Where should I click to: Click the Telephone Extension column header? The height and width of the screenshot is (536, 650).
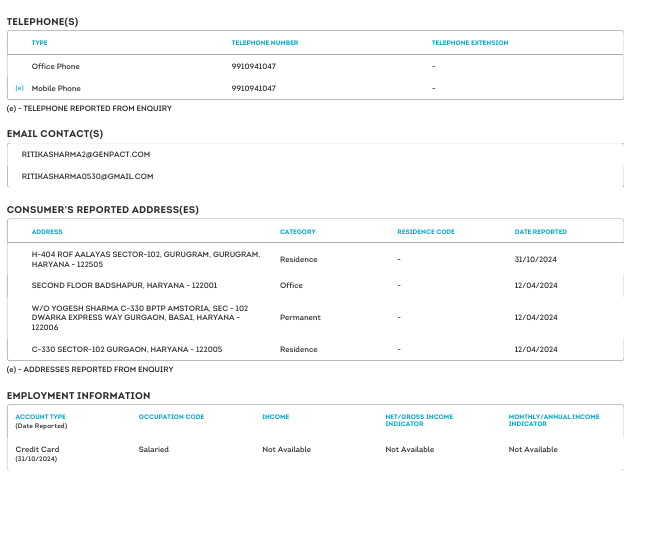pyautogui.click(x=469, y=43)
